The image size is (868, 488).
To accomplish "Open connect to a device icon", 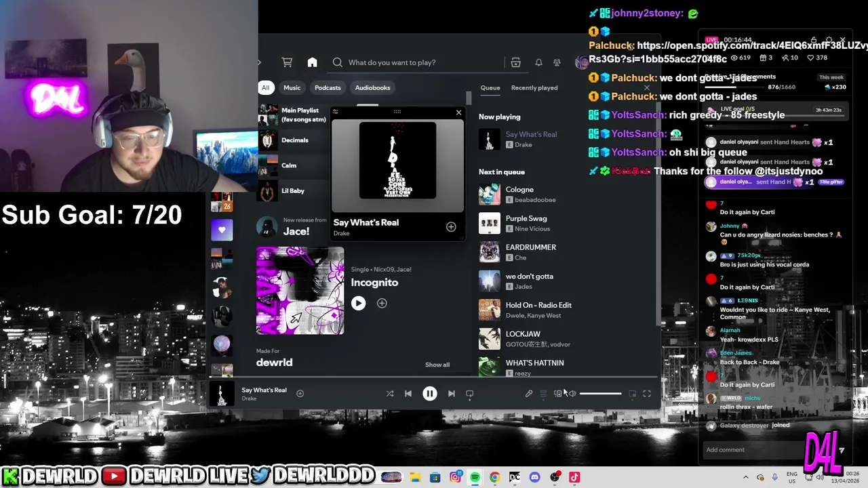I will [557, 394].
